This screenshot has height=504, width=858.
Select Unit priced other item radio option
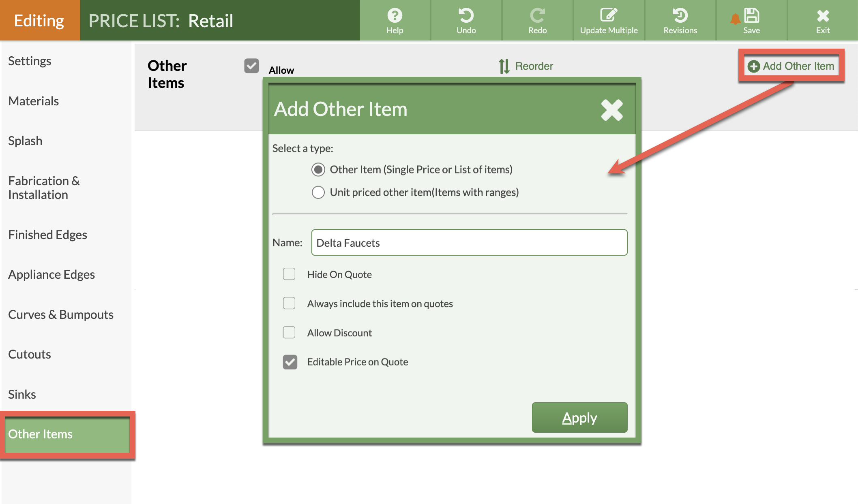pyautogui.click(x=318, y=192)
